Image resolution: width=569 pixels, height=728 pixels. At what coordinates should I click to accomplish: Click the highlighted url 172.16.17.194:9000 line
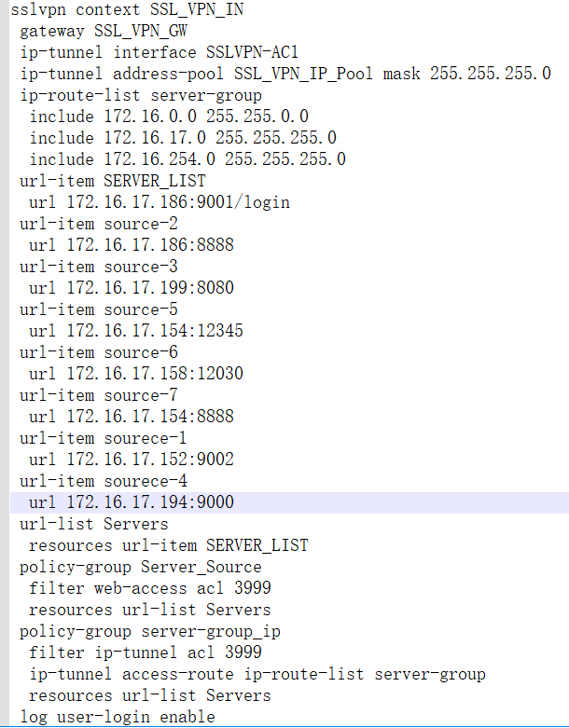(131, 502)
